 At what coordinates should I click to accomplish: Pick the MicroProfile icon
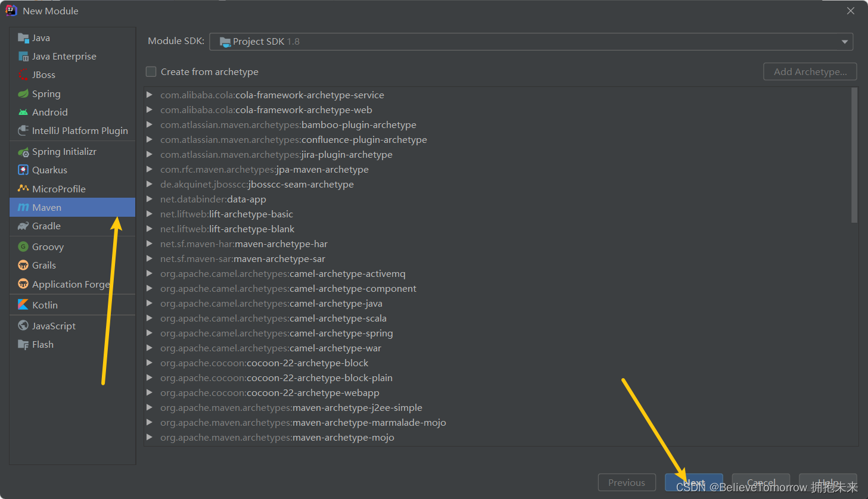23,189
